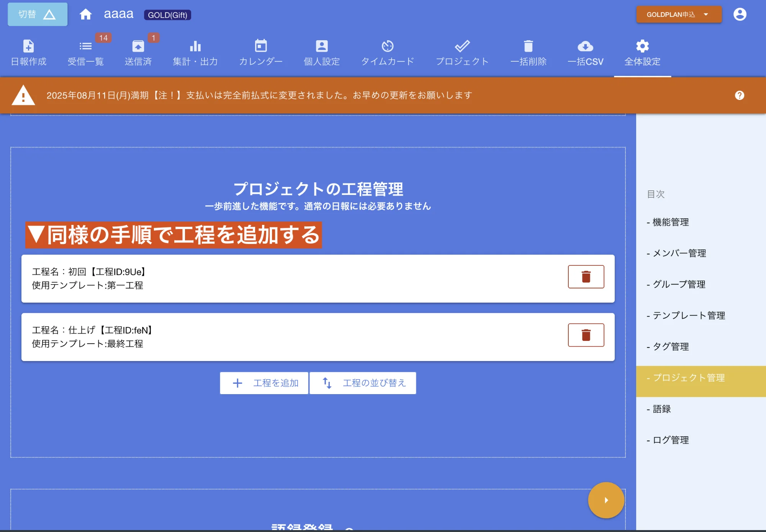This screenshot has width=766, height=532.
Task: Click the home icon next to aaaa
Action: point(86,14)
